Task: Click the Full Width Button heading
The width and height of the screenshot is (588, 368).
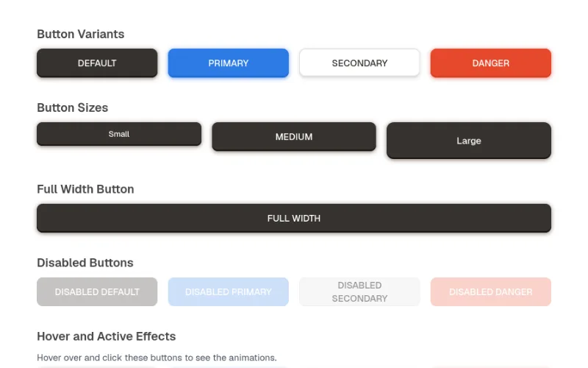Action: tap(85, 189)
